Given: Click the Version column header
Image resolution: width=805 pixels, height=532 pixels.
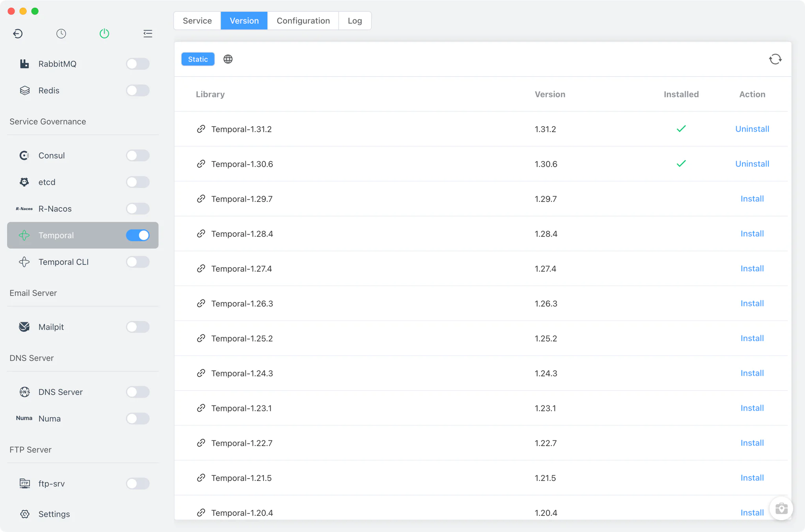Looking at the screenshot, I should (x=550, y=94).
